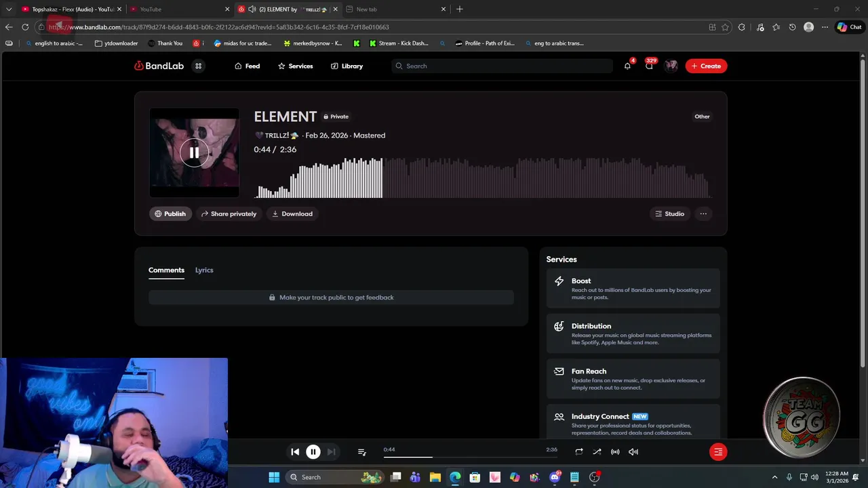Screen dimensions: 868x488
Task: Open File Explorer from the taskbar
Action: click(x=435, y=477)
